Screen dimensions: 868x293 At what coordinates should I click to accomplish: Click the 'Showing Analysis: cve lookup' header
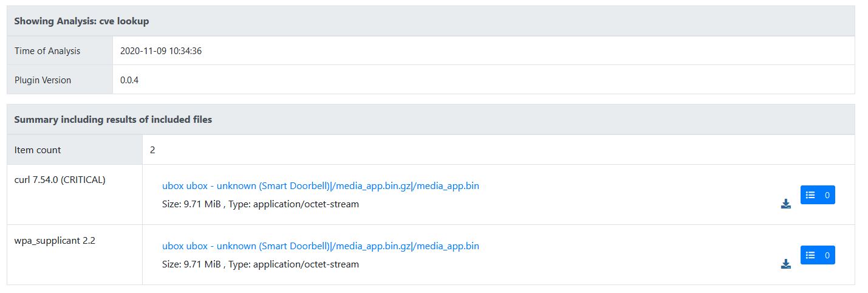(81, 21)
